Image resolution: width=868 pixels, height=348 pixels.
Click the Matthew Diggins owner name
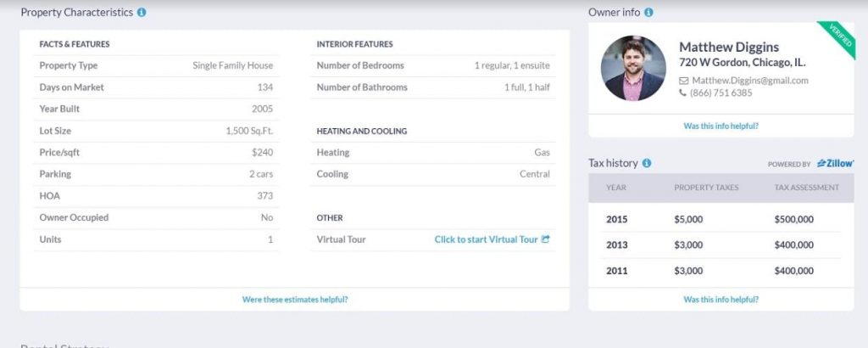tap(729, 48)
